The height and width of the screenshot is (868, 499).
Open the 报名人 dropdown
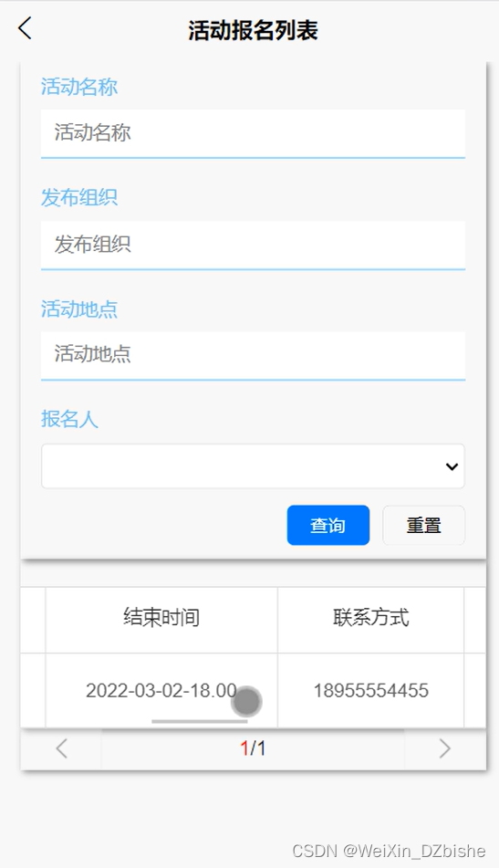[x=253, y=466]
